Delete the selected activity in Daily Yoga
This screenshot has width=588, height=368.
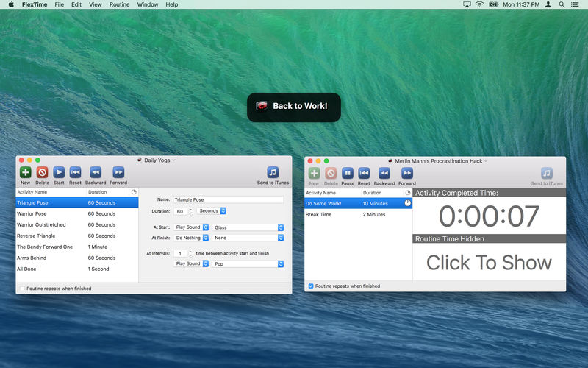click(x=42, y=173)
